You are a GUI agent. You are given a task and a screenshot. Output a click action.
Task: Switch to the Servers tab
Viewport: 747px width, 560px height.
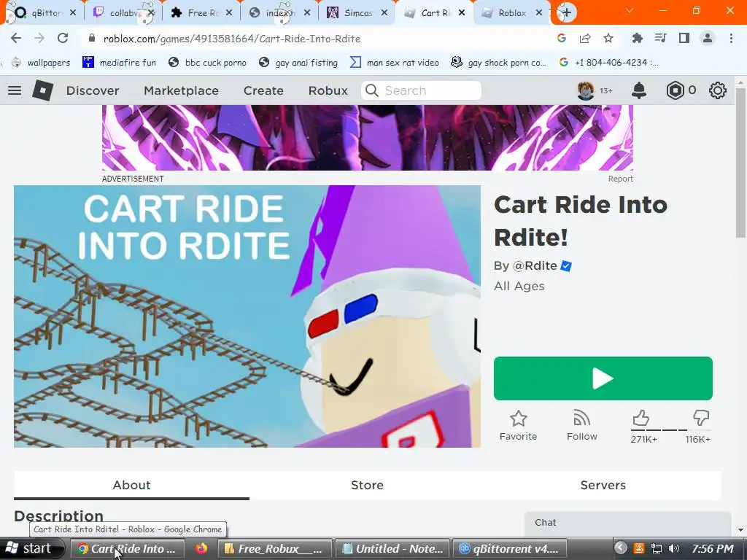(603, 485)
